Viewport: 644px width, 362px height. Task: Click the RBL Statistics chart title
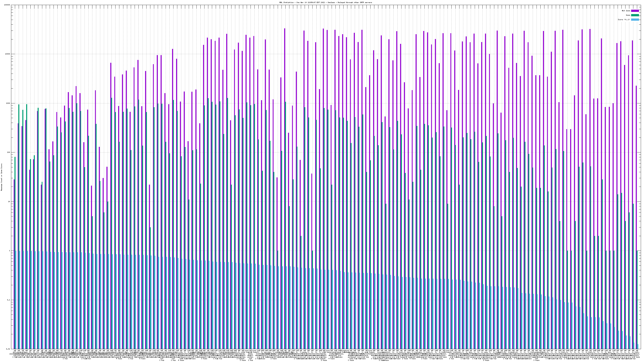(x=325, y=2)
